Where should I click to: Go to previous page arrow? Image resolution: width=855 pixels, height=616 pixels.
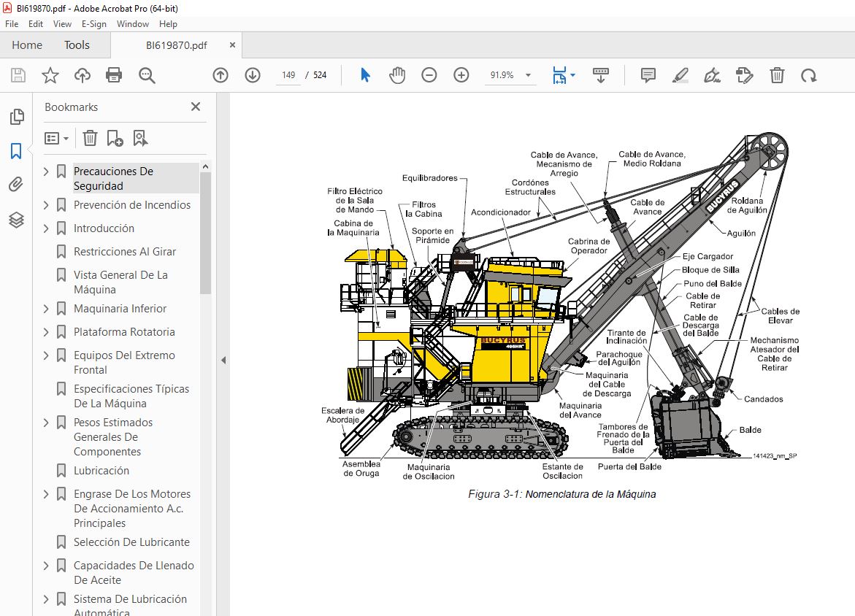pos(221,75)
